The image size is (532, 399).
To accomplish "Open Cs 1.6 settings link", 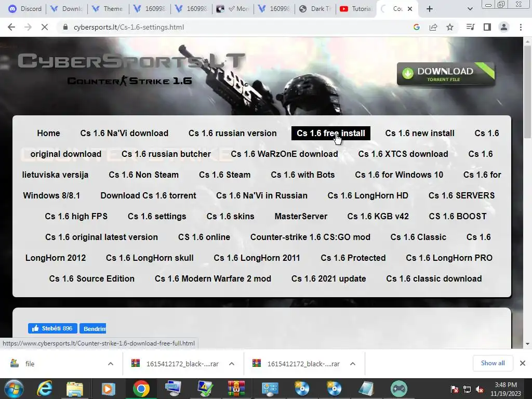I will point(157,216).
